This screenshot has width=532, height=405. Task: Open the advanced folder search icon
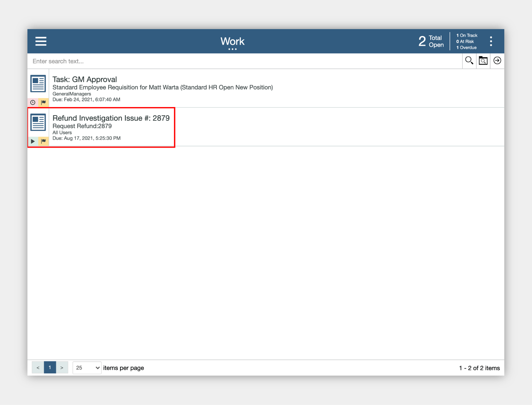483,60
